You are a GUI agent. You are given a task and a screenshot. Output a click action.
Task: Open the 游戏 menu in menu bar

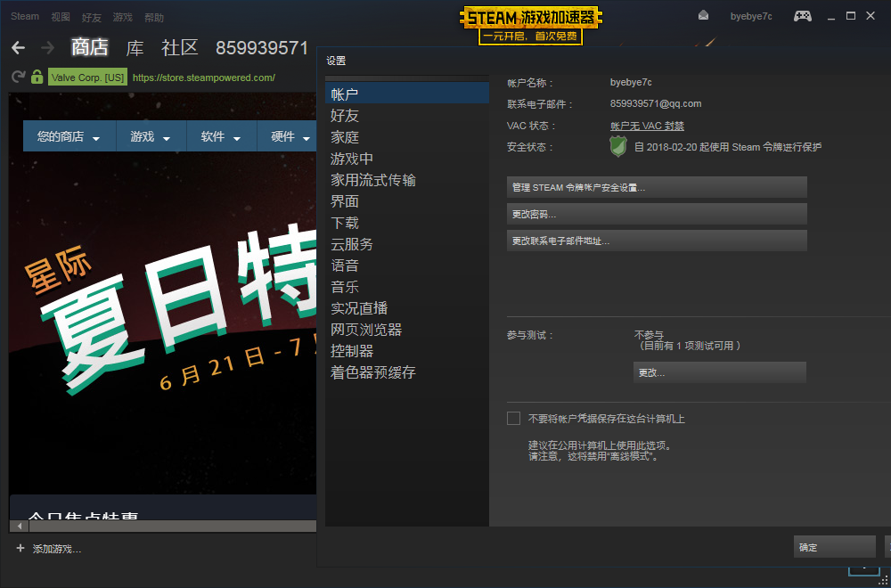pyautogui.click(x=123, y=17)
